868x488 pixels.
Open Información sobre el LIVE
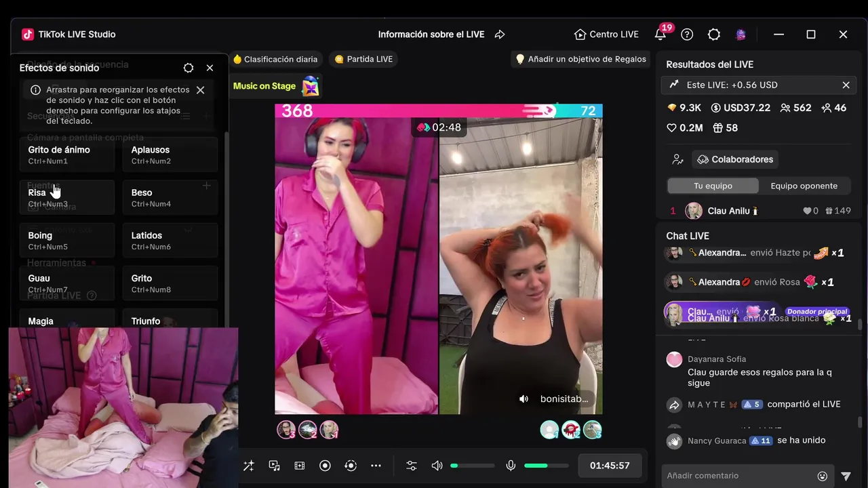(x=431, y=35)
